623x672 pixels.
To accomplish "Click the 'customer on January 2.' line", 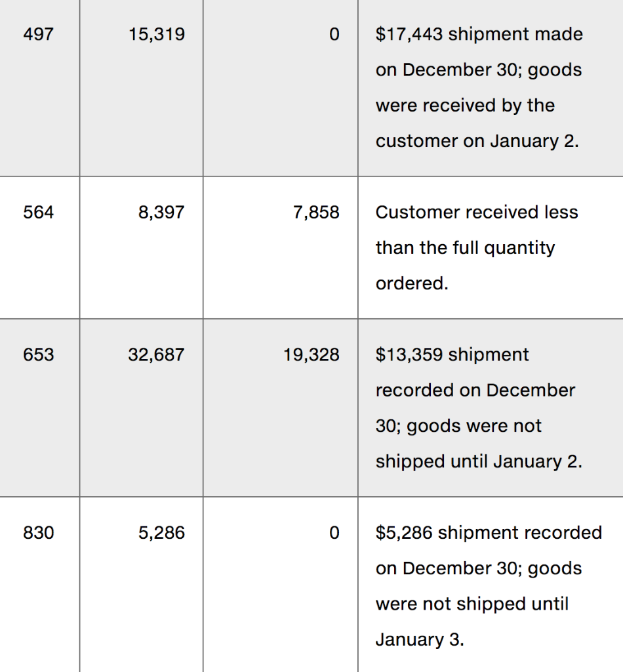I will click(477, 141).
